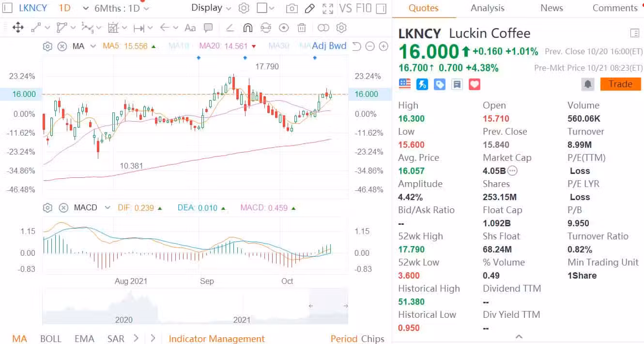644x344 pixels.
Task: Enable the magnet snap tool
Action: (247, 28)
